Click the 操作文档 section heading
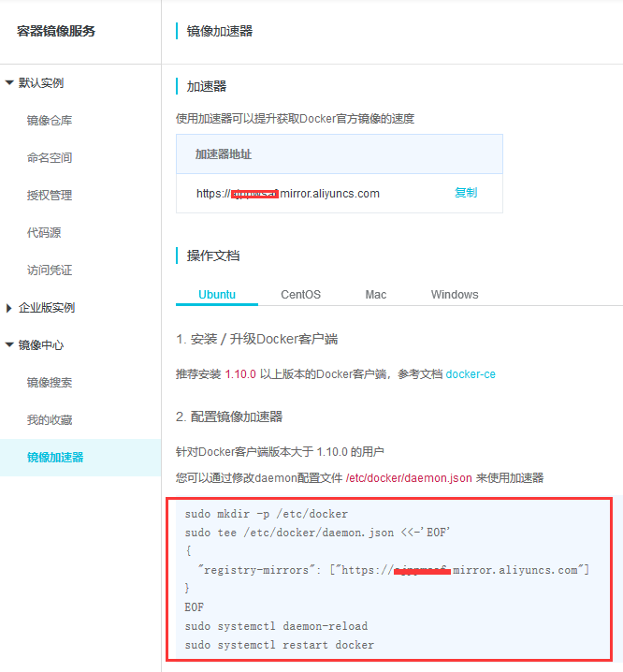Viewport: 623px width, 672px height. 213,256
